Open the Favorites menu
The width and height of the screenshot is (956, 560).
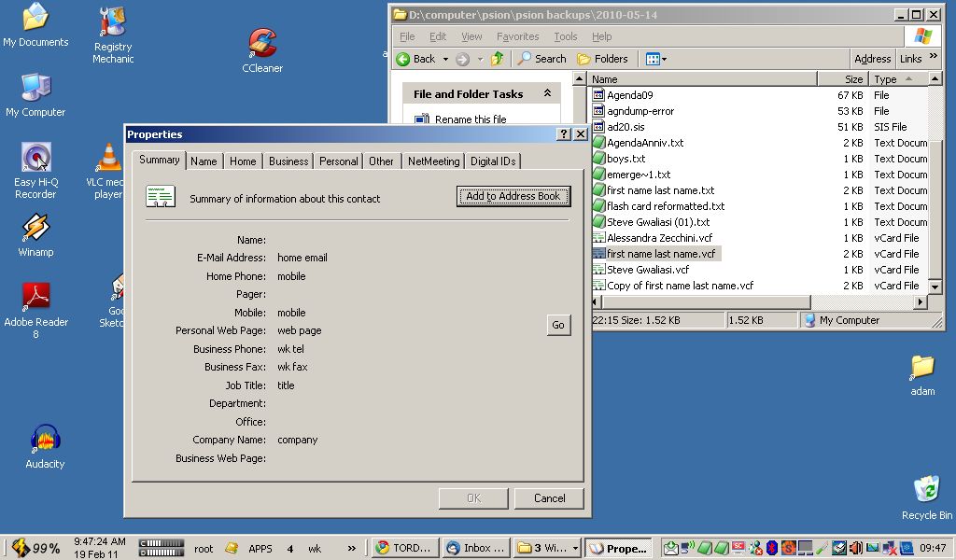pos(517,36)
